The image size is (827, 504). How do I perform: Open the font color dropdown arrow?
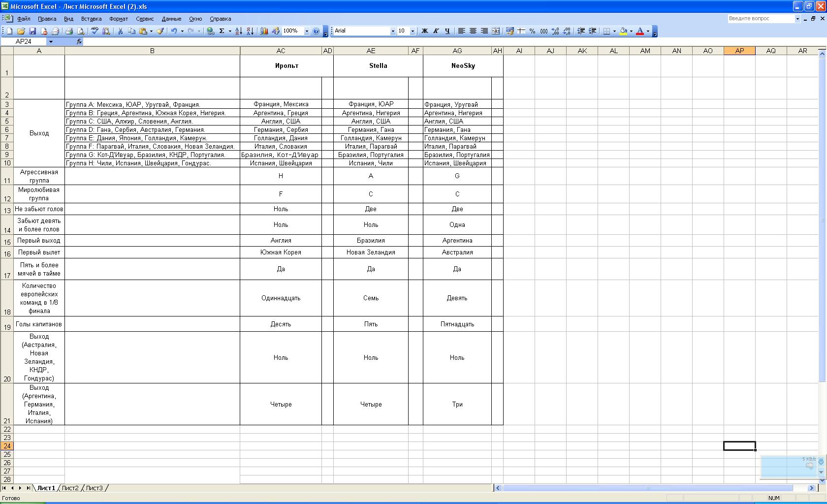tap(648, 31)
